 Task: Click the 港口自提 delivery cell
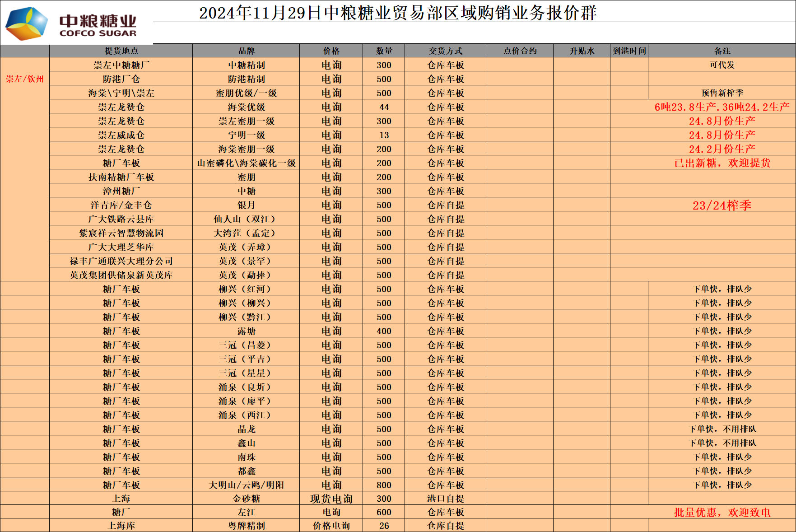pos(445,499)
